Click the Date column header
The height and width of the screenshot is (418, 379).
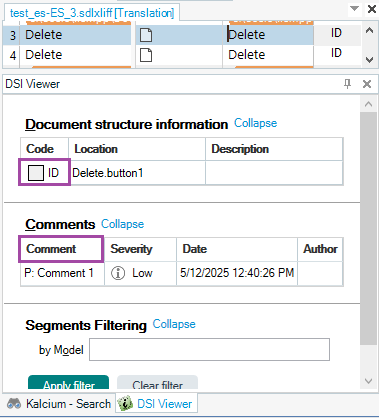tap(237, 249)
